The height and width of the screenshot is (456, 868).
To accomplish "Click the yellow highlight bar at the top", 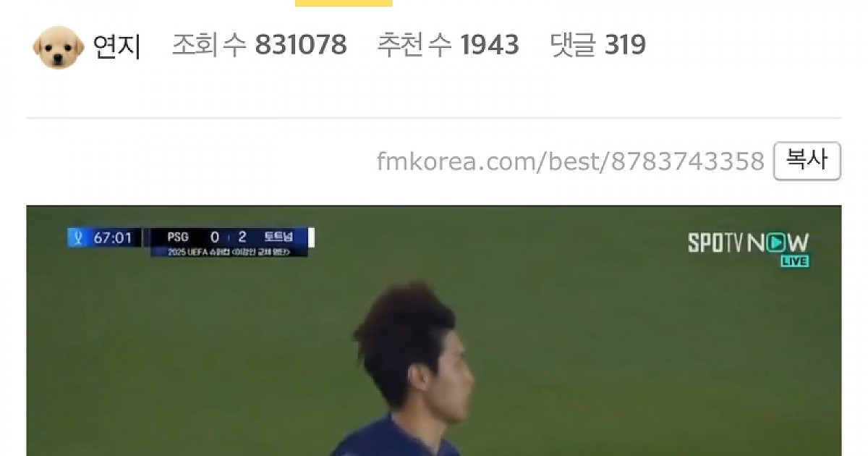I will pos(344,3).
